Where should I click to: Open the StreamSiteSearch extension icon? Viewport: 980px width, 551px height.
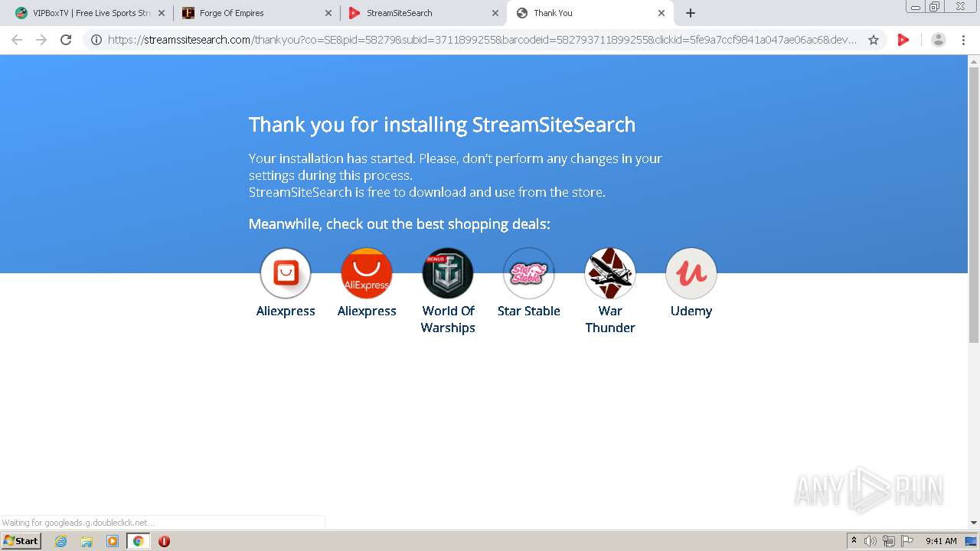point(903,40)
